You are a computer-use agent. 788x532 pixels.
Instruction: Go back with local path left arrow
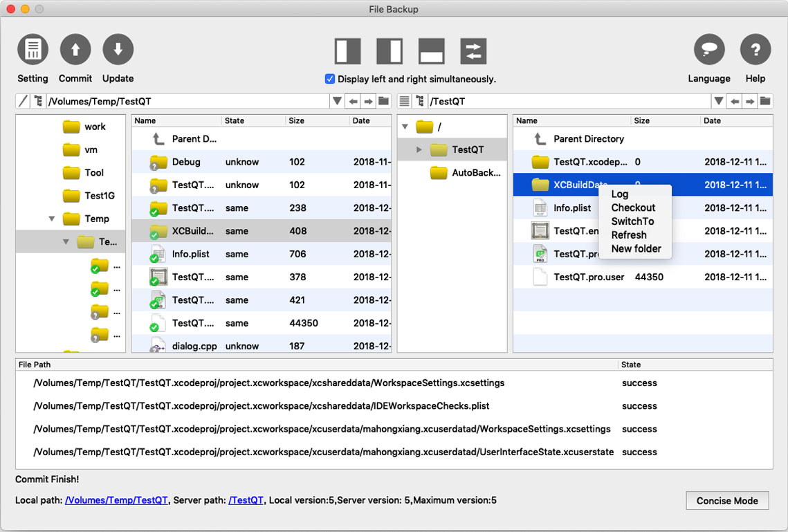354,101
